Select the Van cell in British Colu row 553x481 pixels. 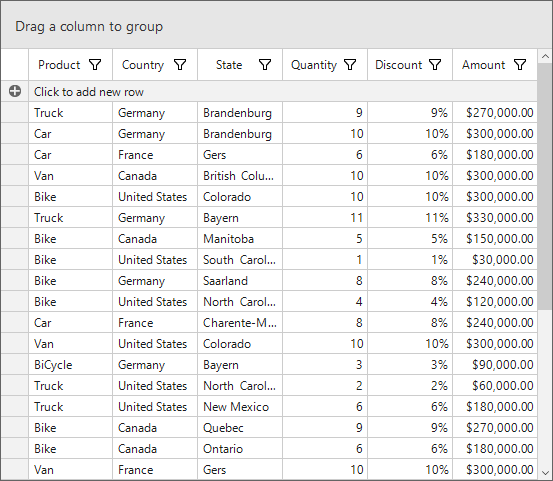point(71,176)
